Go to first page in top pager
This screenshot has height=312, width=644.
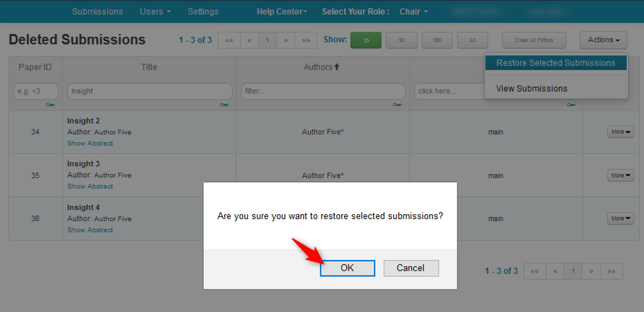(229, 40)
